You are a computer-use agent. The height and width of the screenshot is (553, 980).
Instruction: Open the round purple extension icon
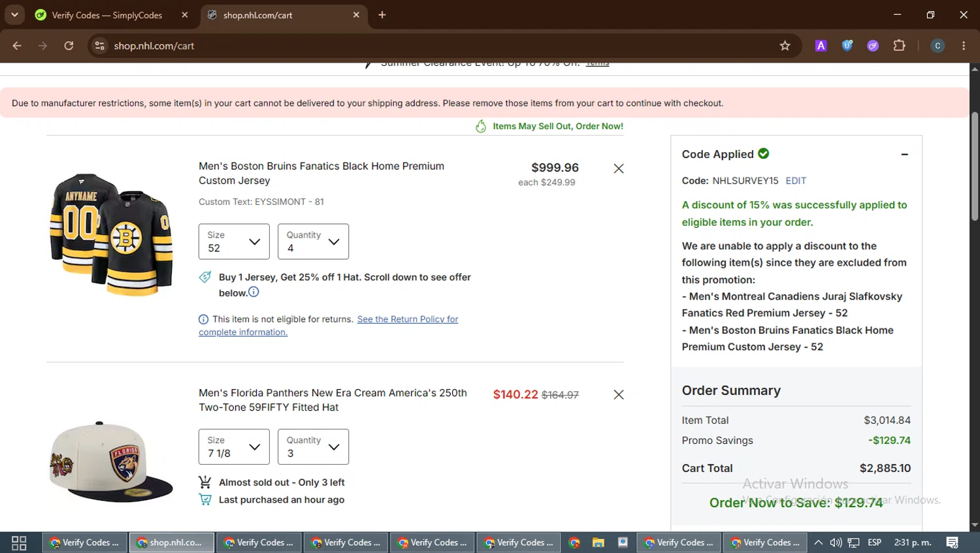873,46
